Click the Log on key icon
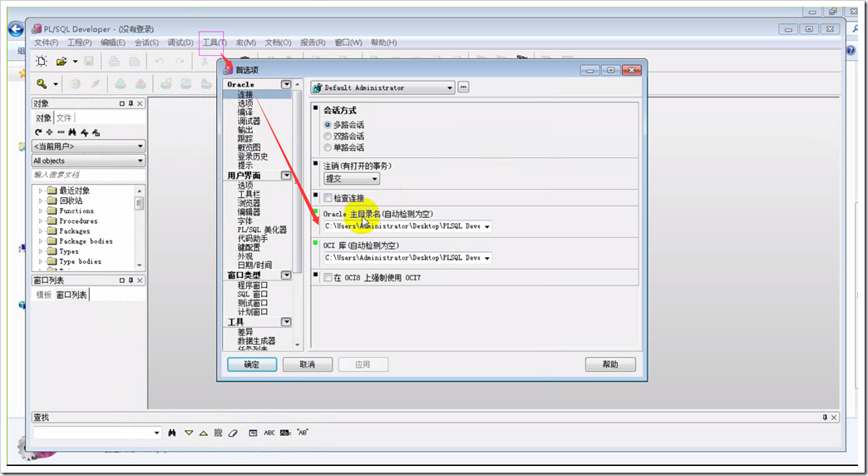Viewport: 868px width, 476px height. tap(42, 84)
